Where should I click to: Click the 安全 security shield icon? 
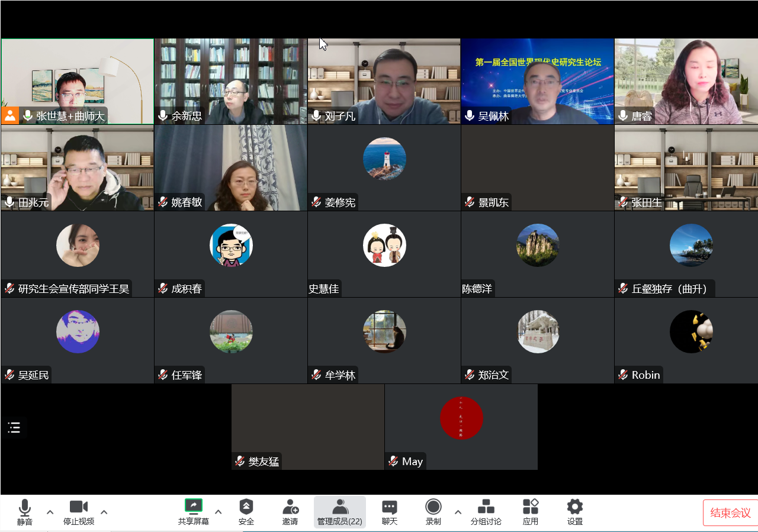click(x=246, y=507)
